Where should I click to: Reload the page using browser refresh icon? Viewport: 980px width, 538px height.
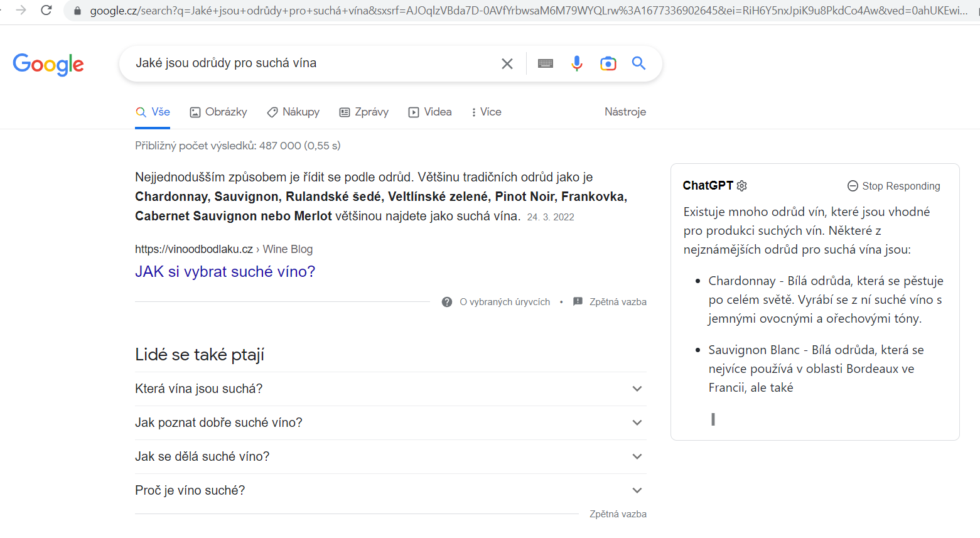tap(46, 11)
